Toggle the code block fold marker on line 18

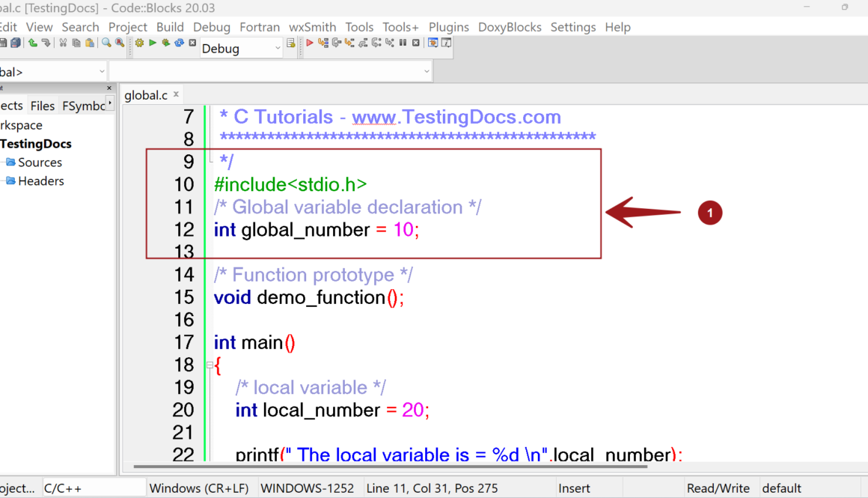(210, 365)
